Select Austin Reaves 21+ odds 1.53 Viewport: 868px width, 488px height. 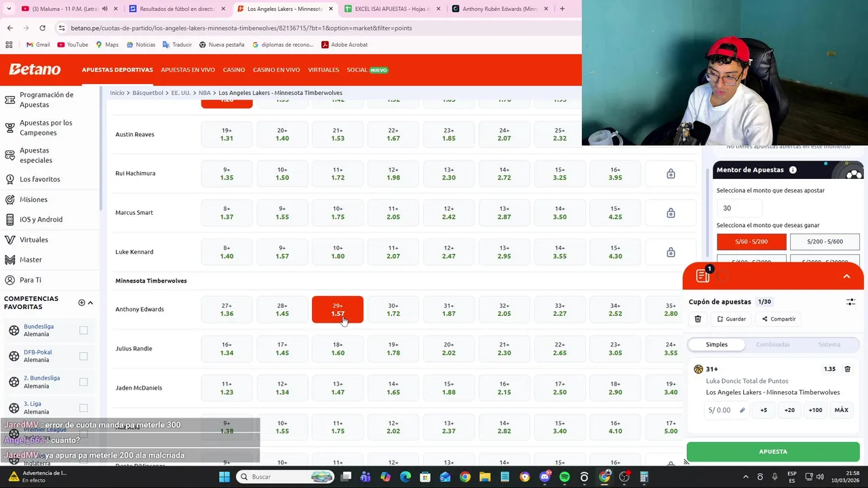(338, 135)
